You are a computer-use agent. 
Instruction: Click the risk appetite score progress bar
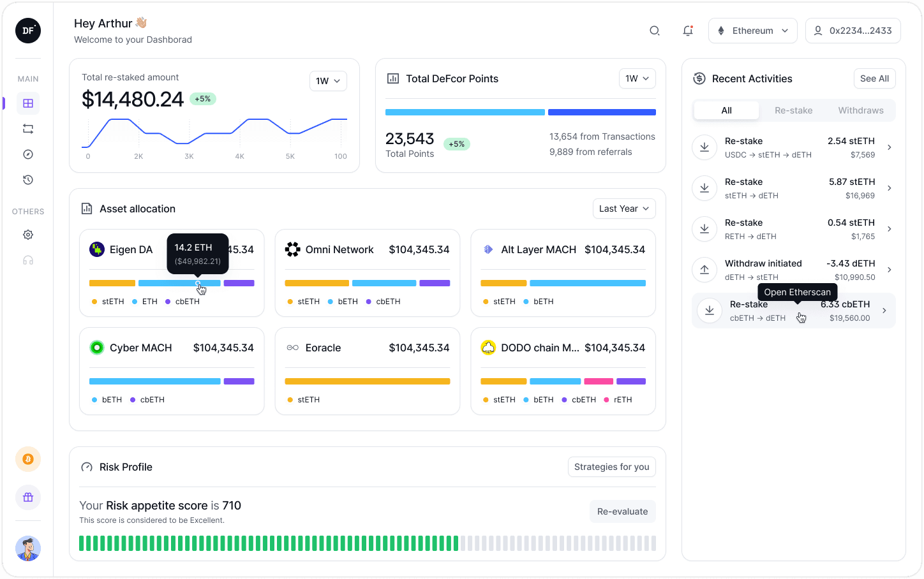click(368, 543)
